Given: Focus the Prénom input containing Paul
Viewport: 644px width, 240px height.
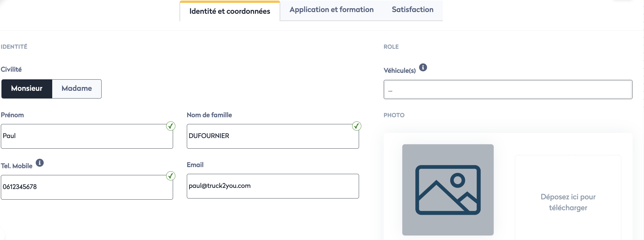Looking at the screenshot, I should 87,136.
